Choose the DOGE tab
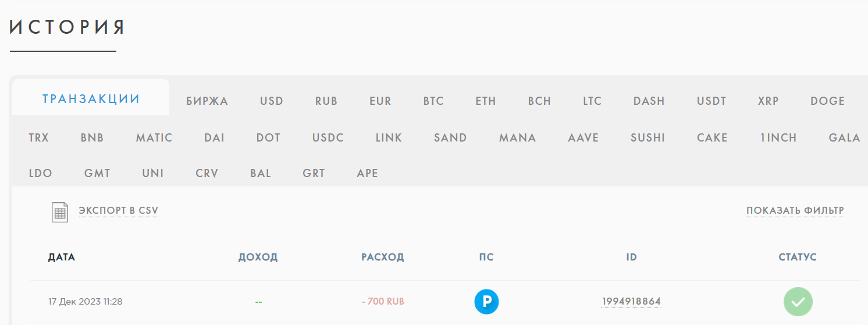This screenshot has width=868, height=325. [x=827, y=101]
